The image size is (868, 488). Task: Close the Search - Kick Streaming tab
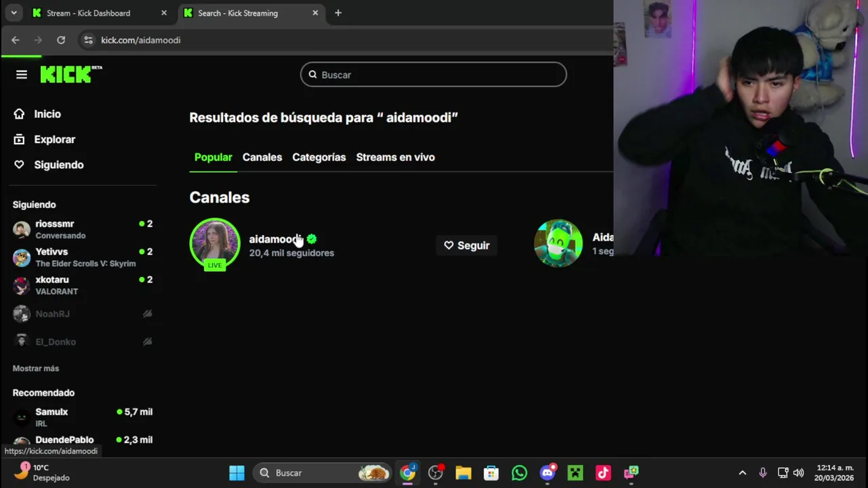click(315, 13)
